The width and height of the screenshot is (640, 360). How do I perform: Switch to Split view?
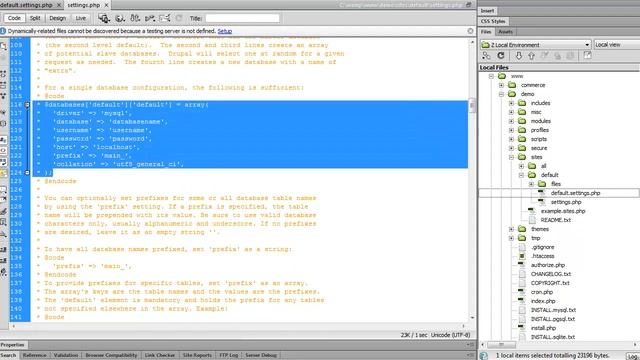(x=35, y=18)
